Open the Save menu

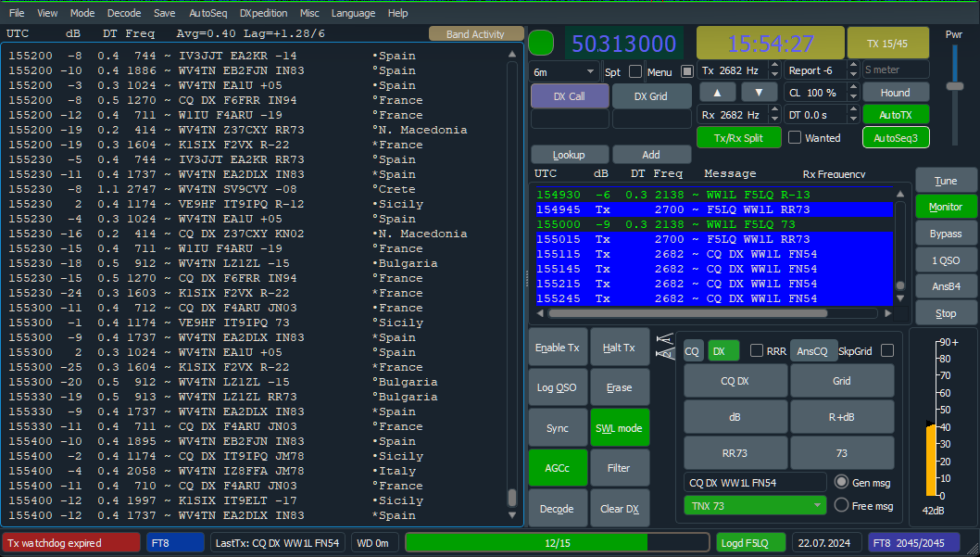tap(164, 13)
